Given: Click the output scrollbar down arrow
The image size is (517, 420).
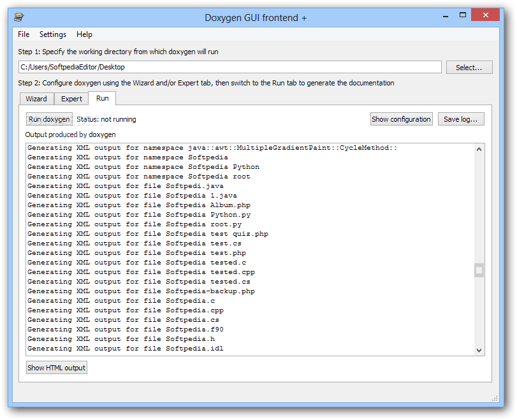Looking at the screenshot, I should coord(479,351).
